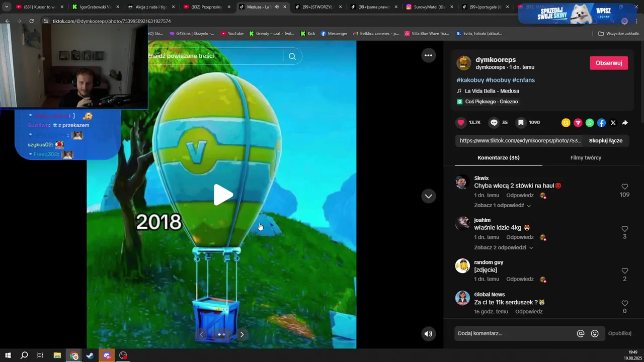Image resolution: width=644 pixels, height=362 pixels.
Task: Repost using the yellow repost icon
Action: coord(566,123)
